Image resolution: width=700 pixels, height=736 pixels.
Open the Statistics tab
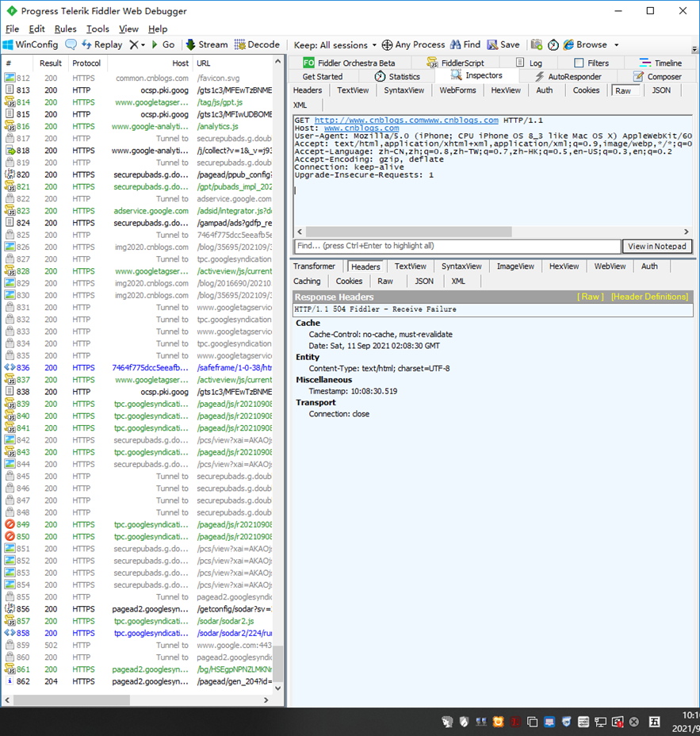[x=397, y=76]
